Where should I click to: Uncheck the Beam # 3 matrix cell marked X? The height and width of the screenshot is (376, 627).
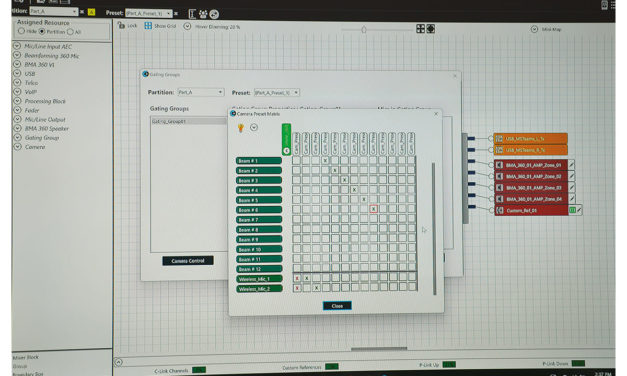[344, 180]
